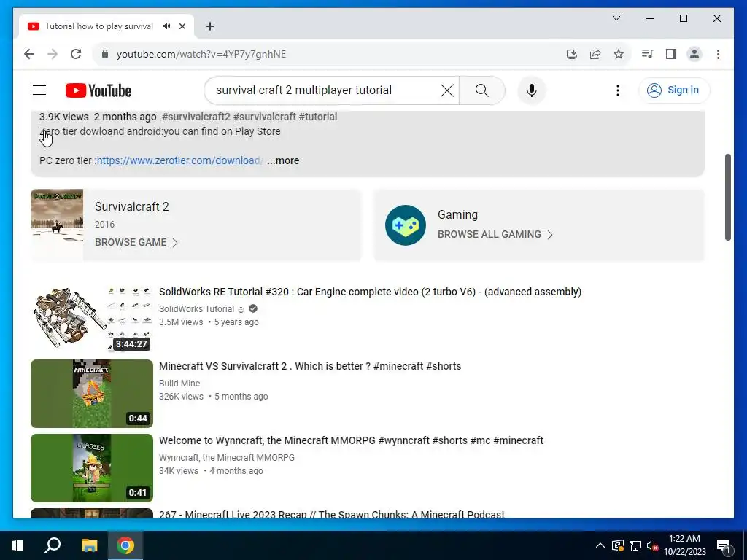747x560 pixels.
Task: Click the address bar URL
Action: point(201,54)
